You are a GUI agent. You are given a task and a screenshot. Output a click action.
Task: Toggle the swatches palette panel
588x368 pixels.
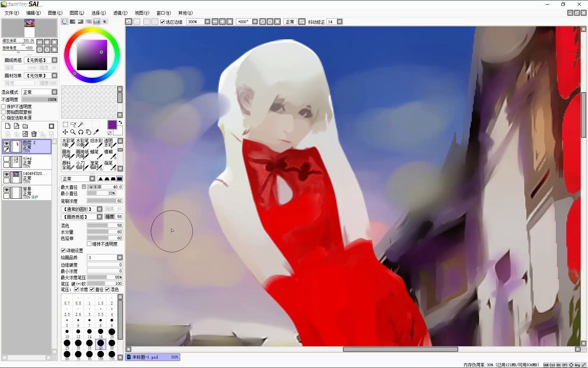click(97, 22)
